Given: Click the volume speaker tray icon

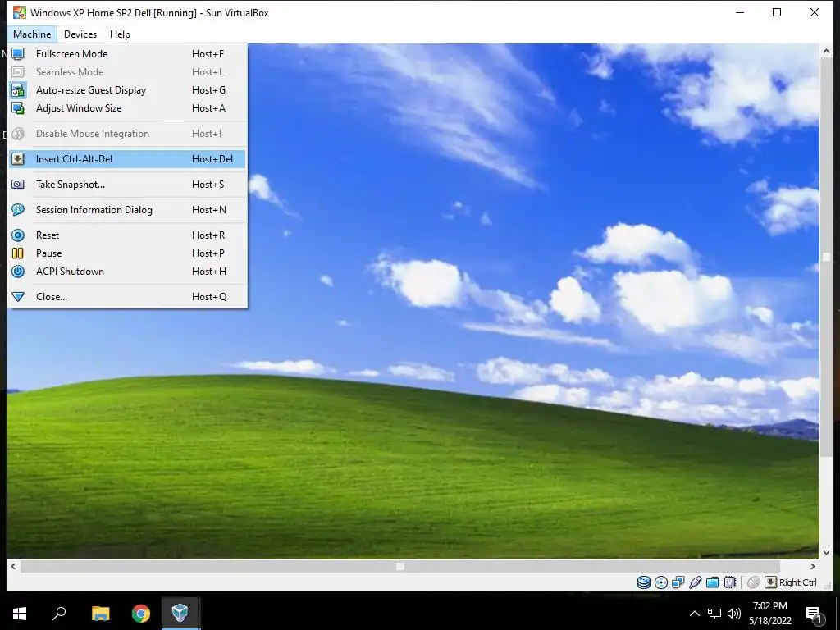Looking at the screenshot, I should tap(734, 614).
